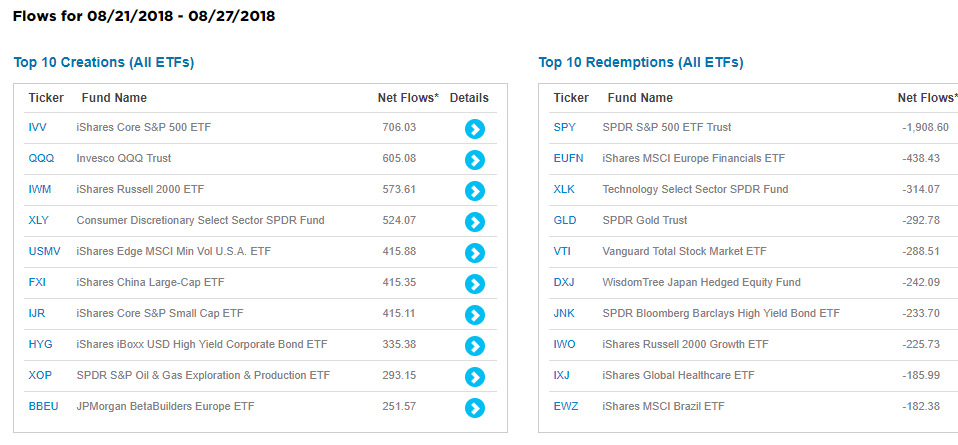Open details arrow for IJR row
This screenshot has width=958, height=445.
(x=475, y=315)
